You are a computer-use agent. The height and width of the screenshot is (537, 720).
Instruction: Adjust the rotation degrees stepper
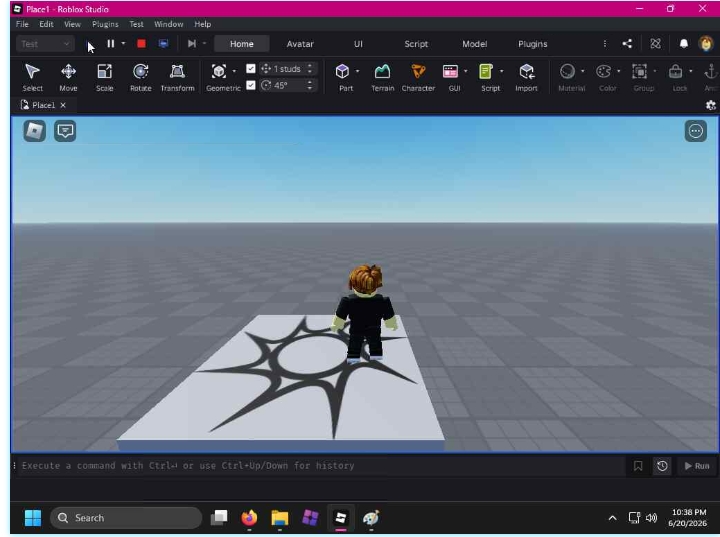[x=310, y=85]
